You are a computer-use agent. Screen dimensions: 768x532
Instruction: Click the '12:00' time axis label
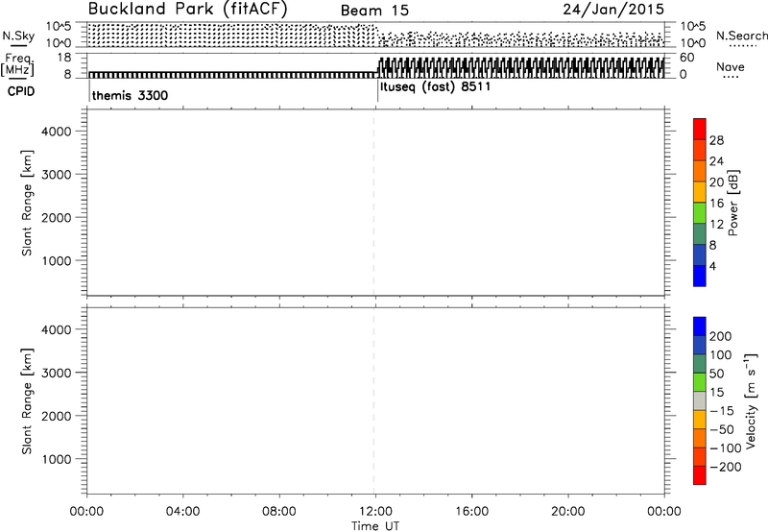tap(375, 512)
